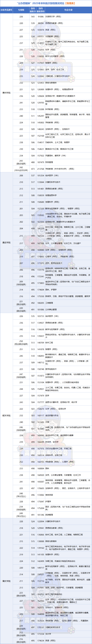Select rank value 167308
Screen dimensions: 92x644
[41, 243]
